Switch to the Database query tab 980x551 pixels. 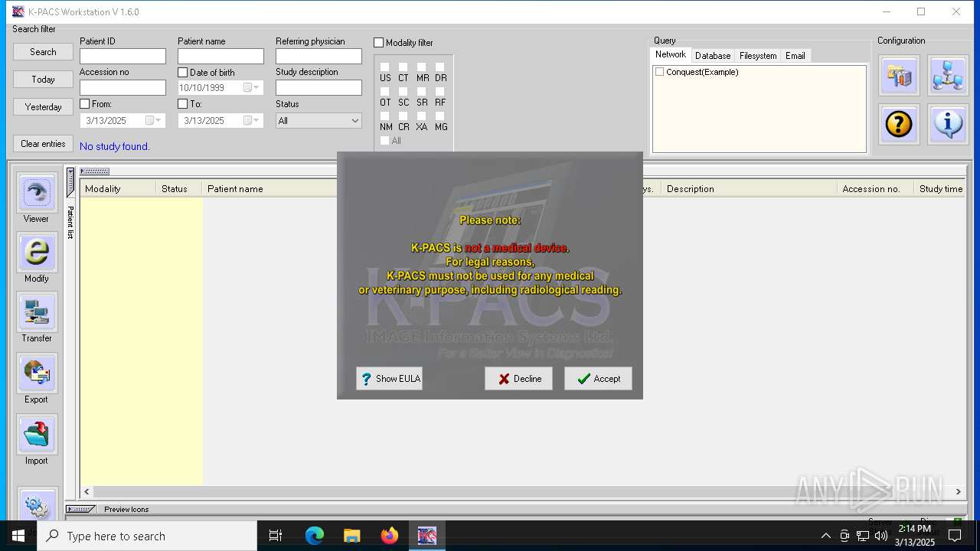(x=713, y=56)
